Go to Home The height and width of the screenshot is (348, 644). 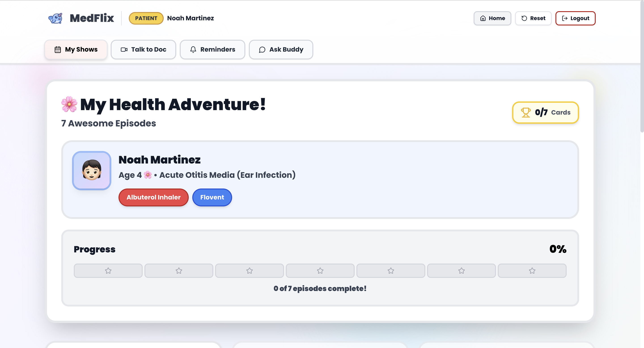(x=492, y=18)
